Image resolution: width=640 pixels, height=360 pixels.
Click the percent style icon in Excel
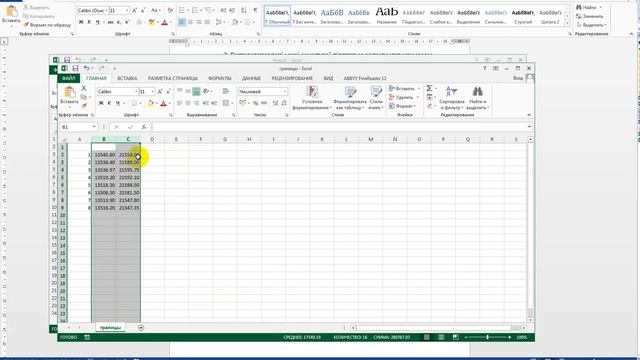[x=256, y=103]
